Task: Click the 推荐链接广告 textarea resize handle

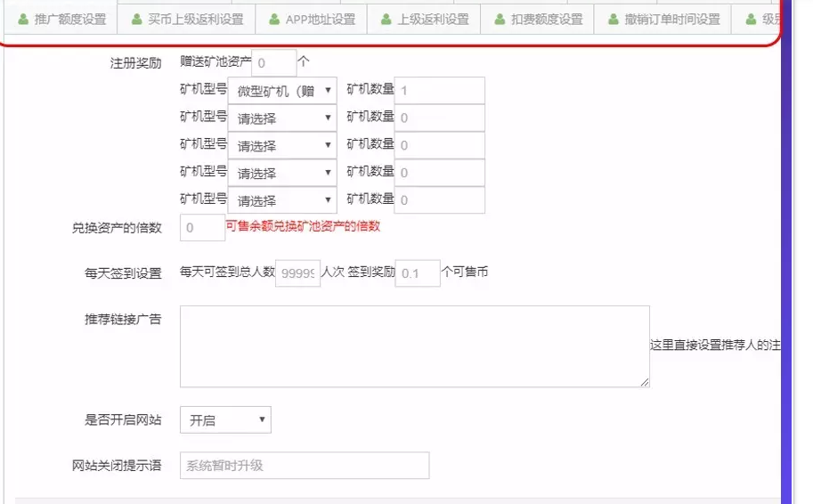Action: 645,383
